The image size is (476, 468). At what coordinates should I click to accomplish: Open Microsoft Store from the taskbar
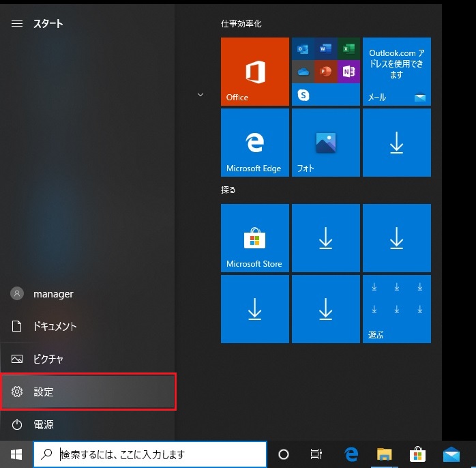[x=418, y=454]
